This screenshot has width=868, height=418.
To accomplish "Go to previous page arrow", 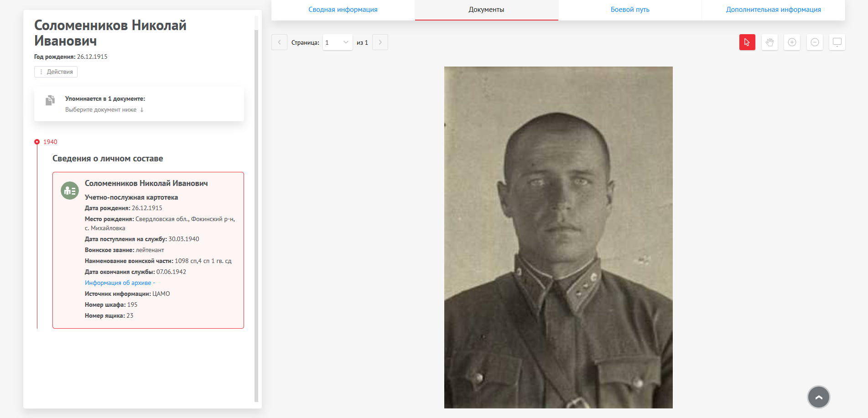I will [279, 42].
